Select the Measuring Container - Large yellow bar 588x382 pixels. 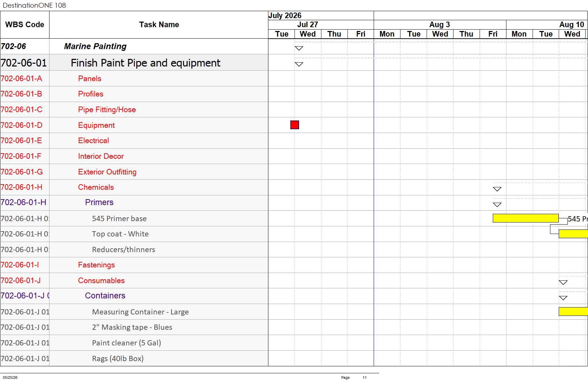(x=573, y=311)
